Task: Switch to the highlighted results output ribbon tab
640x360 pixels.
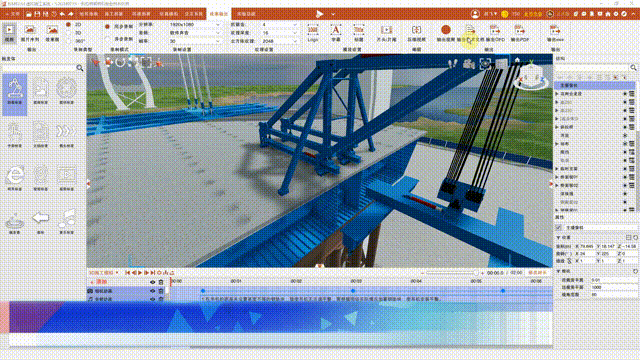Action: coord(219,14)
